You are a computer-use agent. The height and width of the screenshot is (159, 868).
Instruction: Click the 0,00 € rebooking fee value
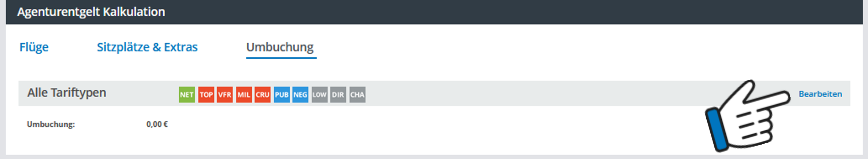click(157, 124)
